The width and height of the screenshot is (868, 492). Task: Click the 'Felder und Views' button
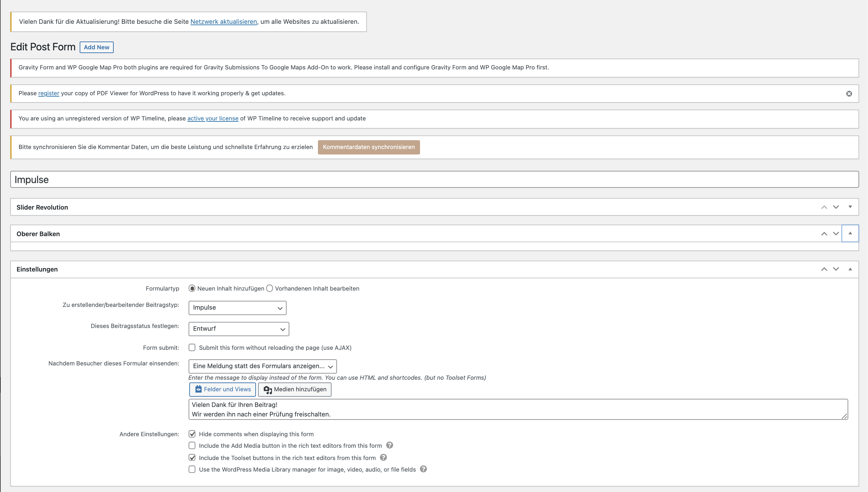[x=223, y=390]
